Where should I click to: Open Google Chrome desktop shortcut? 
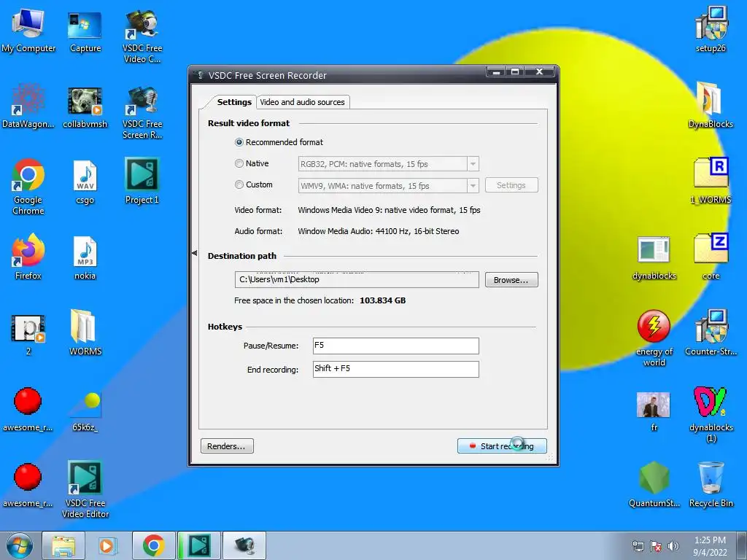(x=28, y=186)
